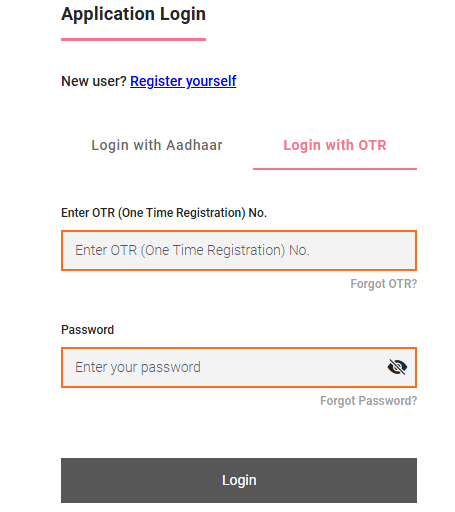Screen dimensions: 455x512
Task: Open the Forgot OTR? link
Action: [x=383, y=284]
